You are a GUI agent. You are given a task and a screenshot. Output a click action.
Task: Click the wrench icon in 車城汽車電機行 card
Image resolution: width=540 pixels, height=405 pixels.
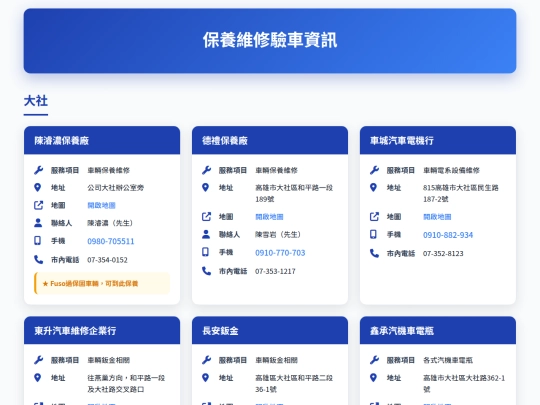pos(374,170)
